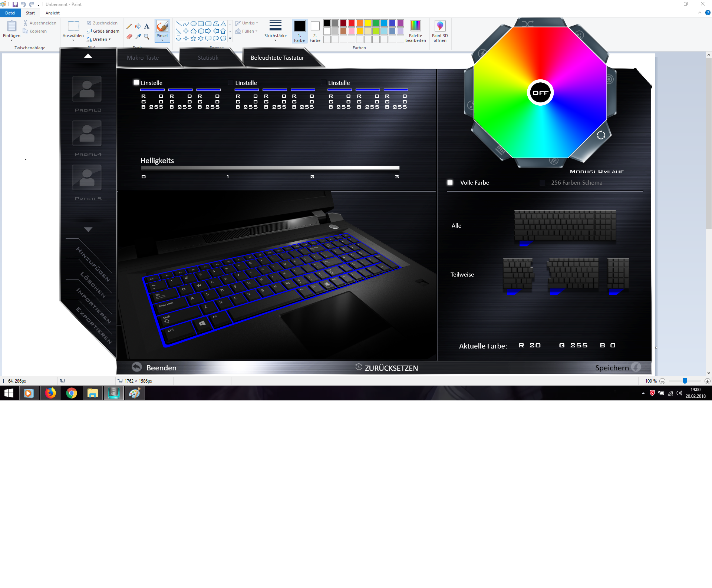
Task: Expand the Pinsel brushes dropdown arrow
Action: click(162, 40)
